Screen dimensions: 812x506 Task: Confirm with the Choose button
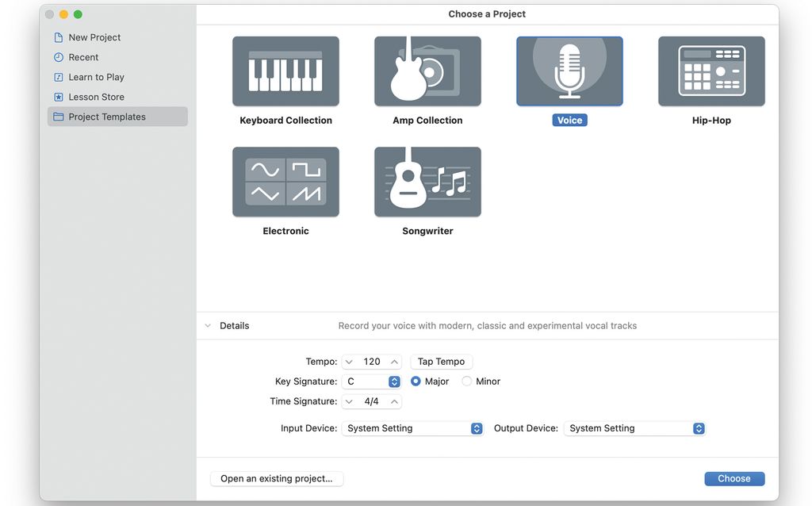click(x=734, y=478)
